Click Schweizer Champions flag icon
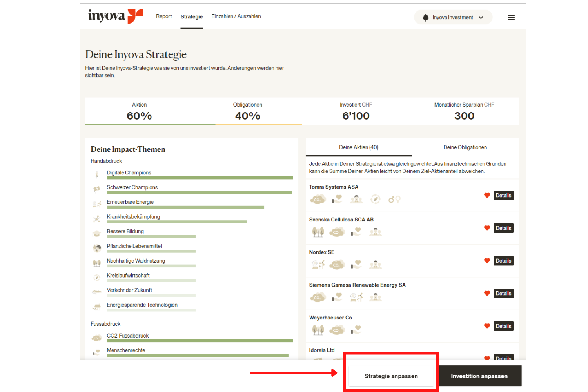This screenshot has height=392, width=588. (x=97, y=190)
